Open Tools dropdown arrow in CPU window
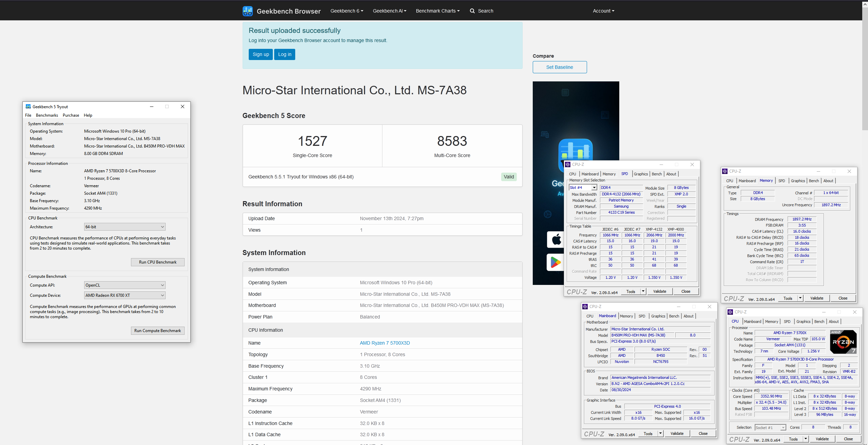The width and height of the screenshot is (868, 445). (x=806, y=439)
